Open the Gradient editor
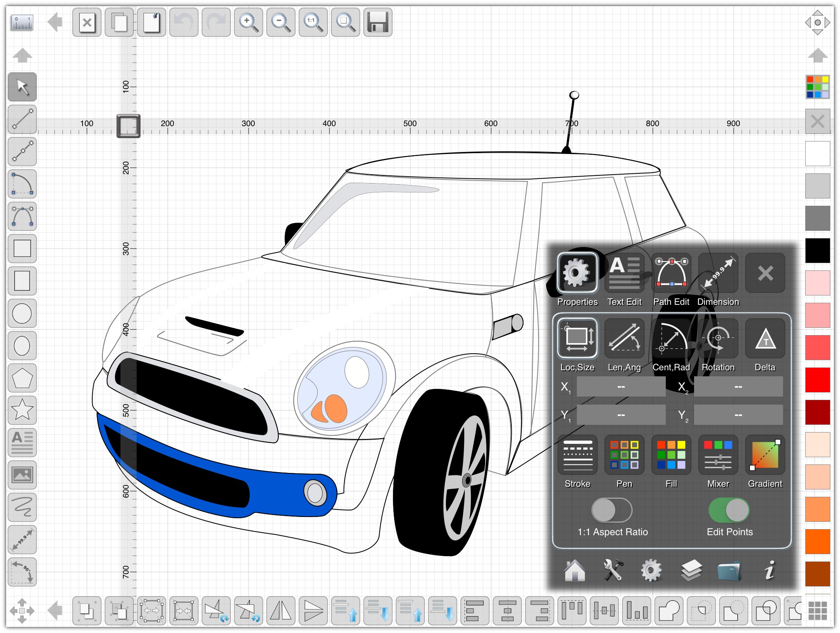The width and height of the screenshot is (840, 633). pyautogui.click(x=764, y=455)
